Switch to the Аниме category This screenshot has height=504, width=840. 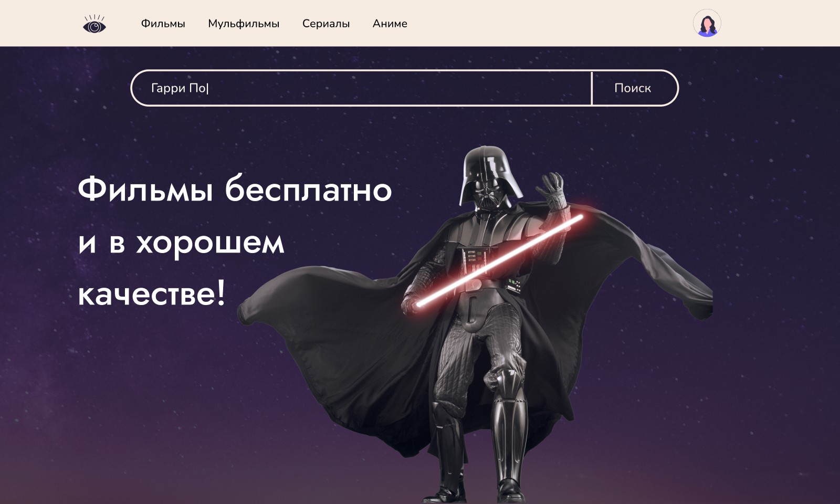click(390, 24)
